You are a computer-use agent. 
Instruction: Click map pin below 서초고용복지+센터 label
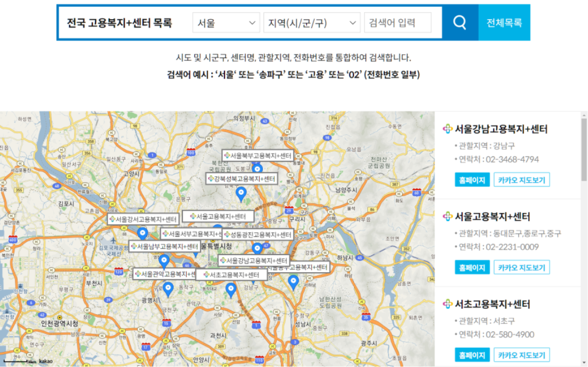[x=231, y=290]
